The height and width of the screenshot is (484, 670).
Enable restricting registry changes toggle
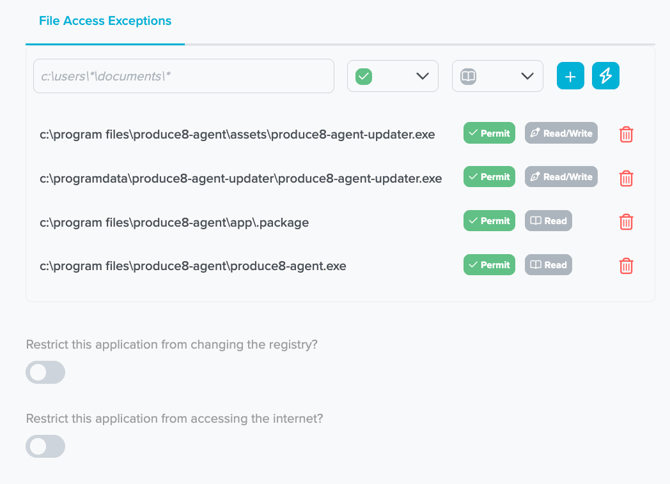pos(46,372)
